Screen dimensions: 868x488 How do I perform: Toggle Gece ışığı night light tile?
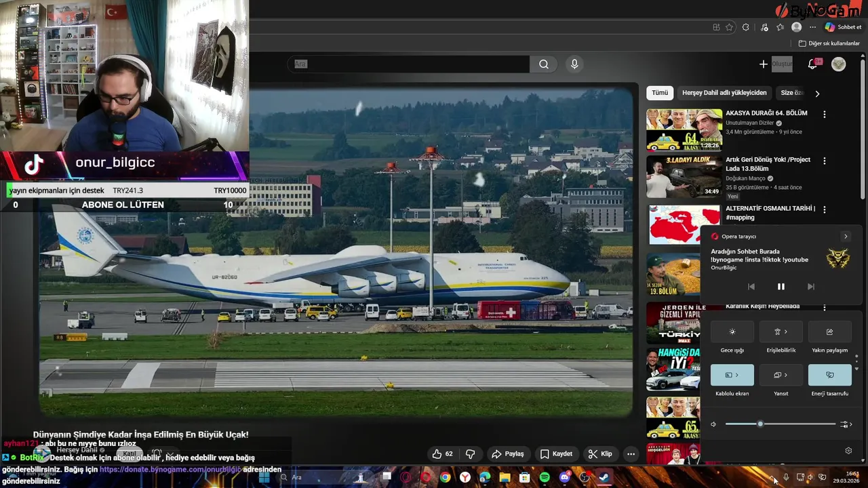[732, 332]
